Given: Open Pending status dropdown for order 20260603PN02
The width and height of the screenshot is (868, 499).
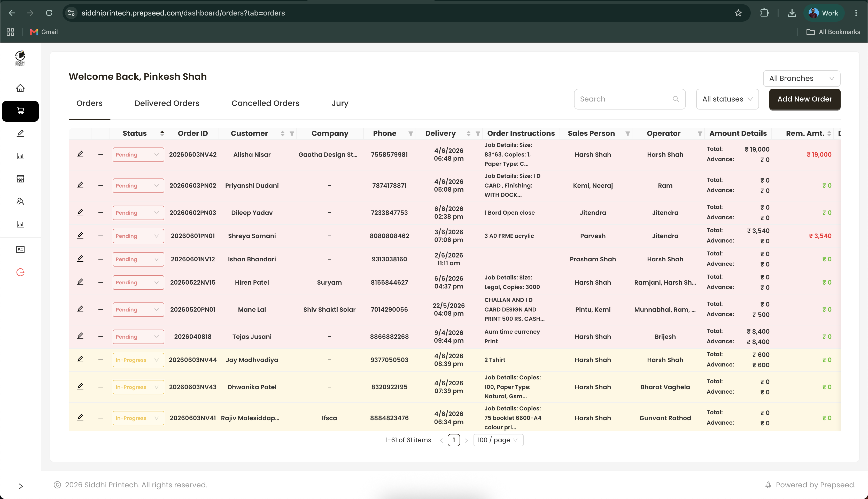Looking at the screenshot, I should click(138, 185).
